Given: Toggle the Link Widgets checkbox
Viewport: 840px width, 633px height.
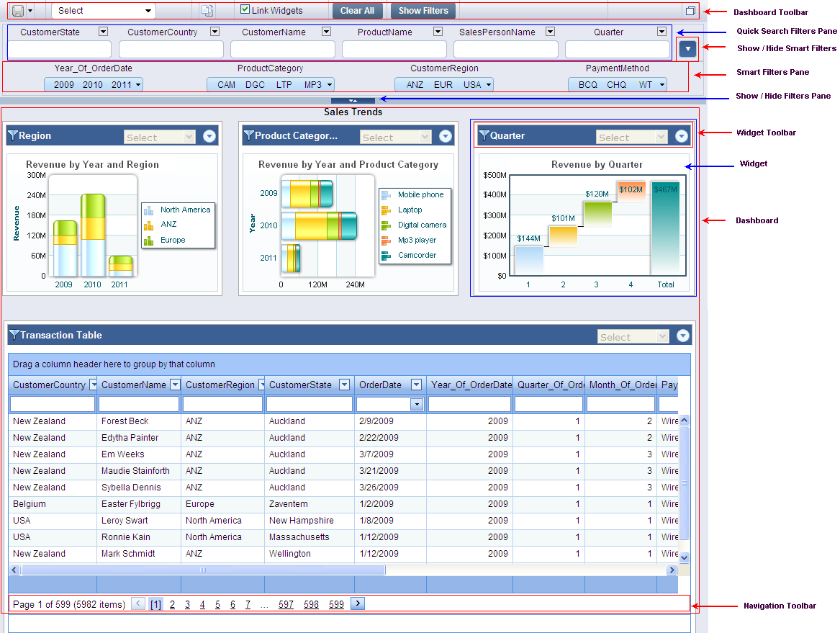Looking at the screenshot, I should (x=245, y=10).
